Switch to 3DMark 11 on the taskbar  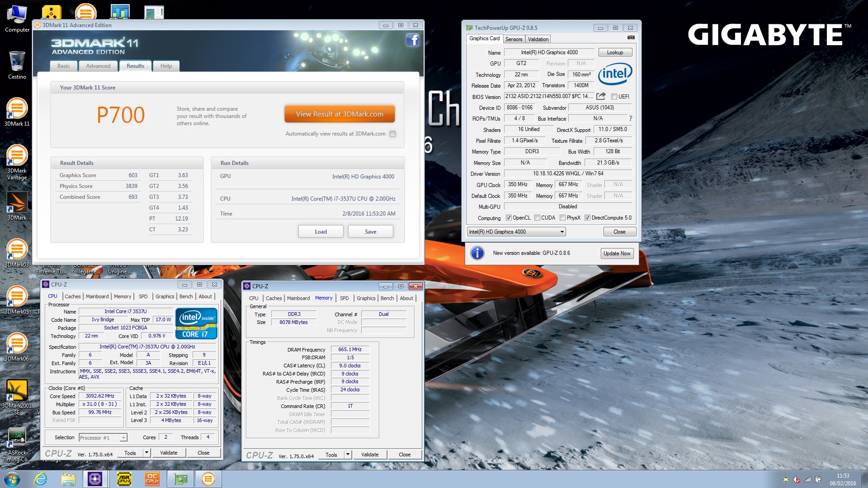tap(208, 479)
